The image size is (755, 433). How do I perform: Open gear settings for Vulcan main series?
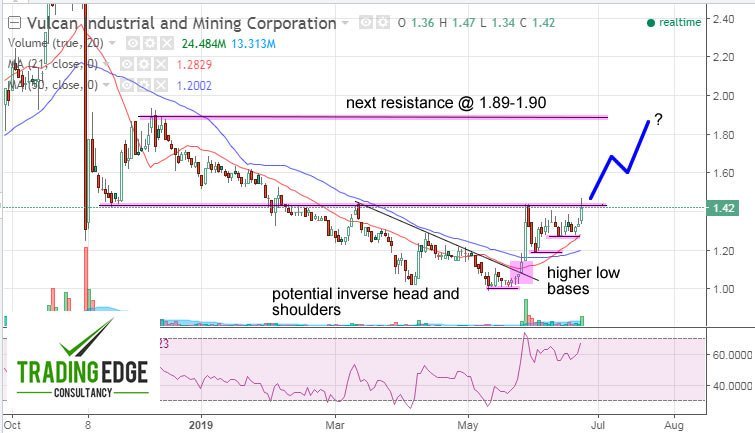(x=383, y=22)
